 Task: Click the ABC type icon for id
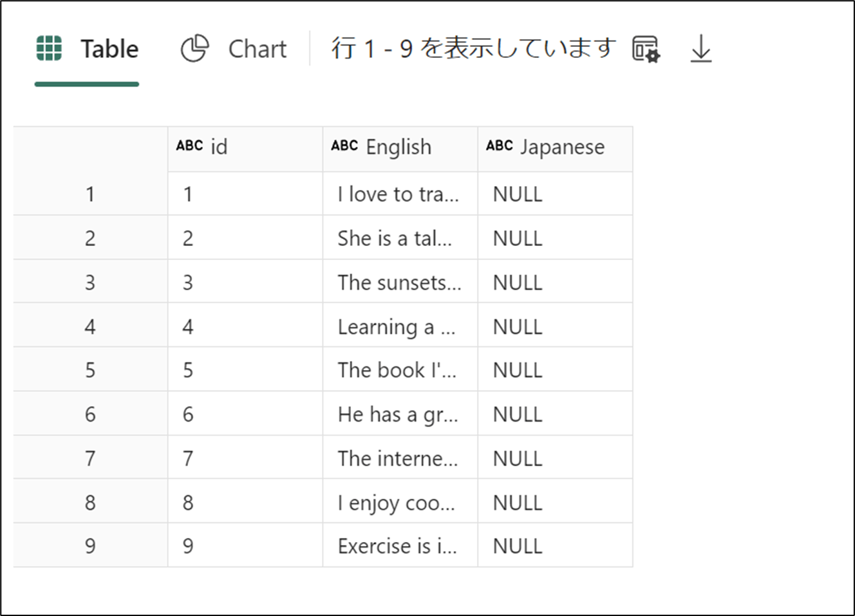(x=189, y=146)
